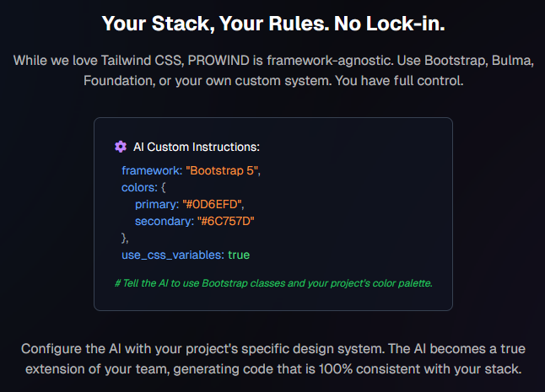Screen dimensions: 545x392
Task: Click the 'primary' color key
Action: pos(157,204)
